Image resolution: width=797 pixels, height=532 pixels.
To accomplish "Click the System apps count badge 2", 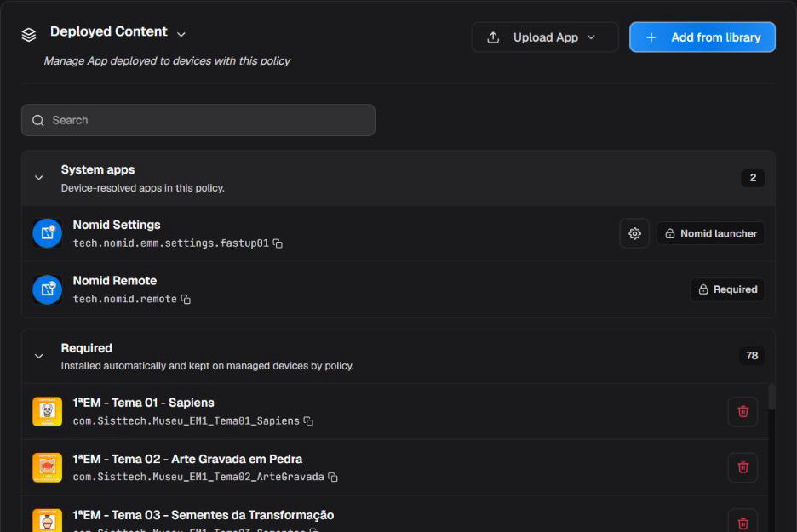I will point(752,178).
